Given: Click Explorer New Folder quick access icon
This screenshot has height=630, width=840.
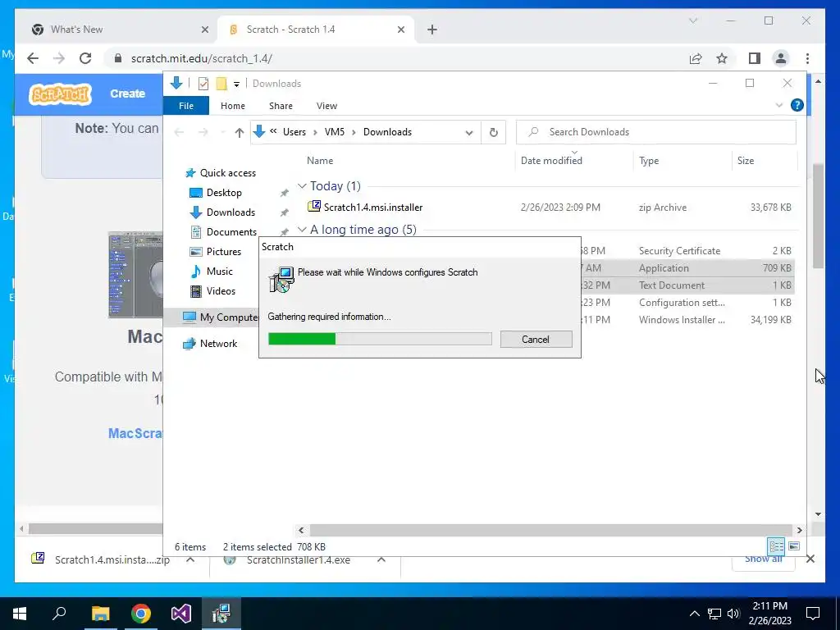Looking at the screenshot, I should point(221,84).
